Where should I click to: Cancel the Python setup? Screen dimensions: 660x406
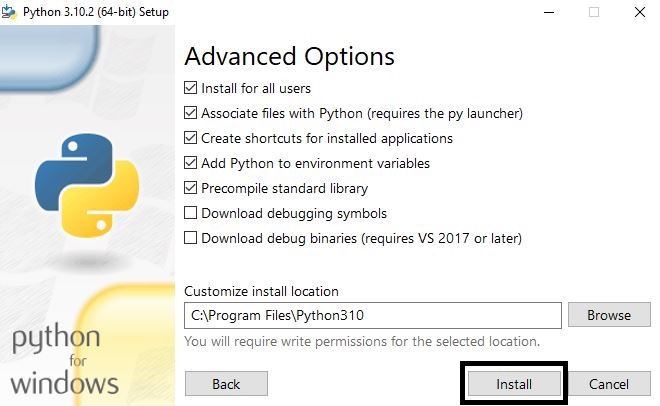(x=609, y=384)
